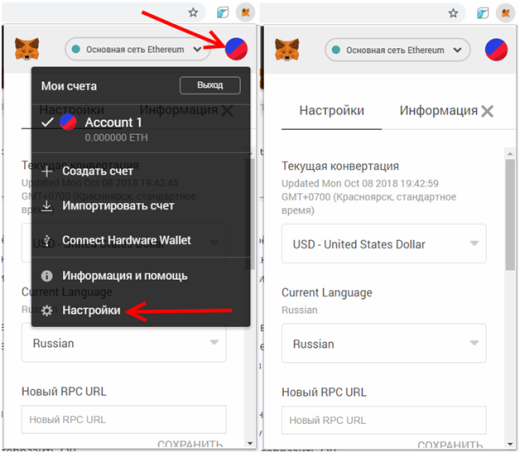Open the account avatar menu in the left popup
Screen dimensions: 520x453
236,49
